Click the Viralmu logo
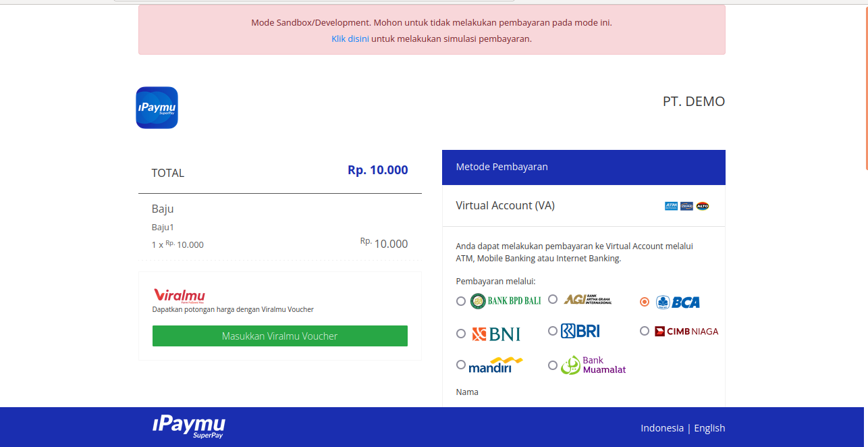Viewport: 868px width, 447px height. point(180,296)
